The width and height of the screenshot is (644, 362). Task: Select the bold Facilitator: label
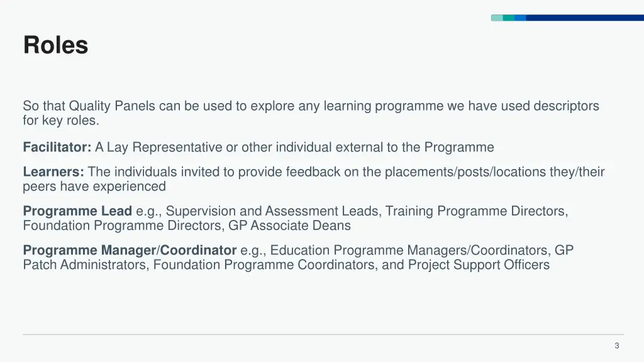(57, 147)
